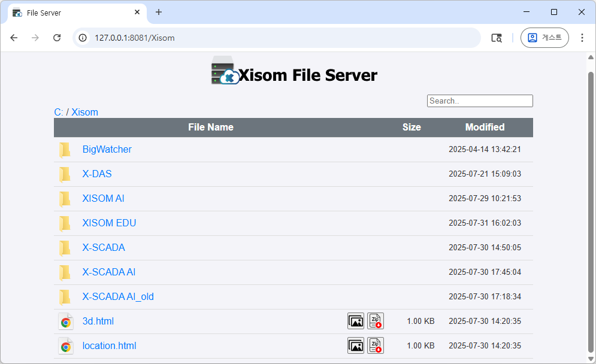Click the Xisom File Server title text

(308, 75)
